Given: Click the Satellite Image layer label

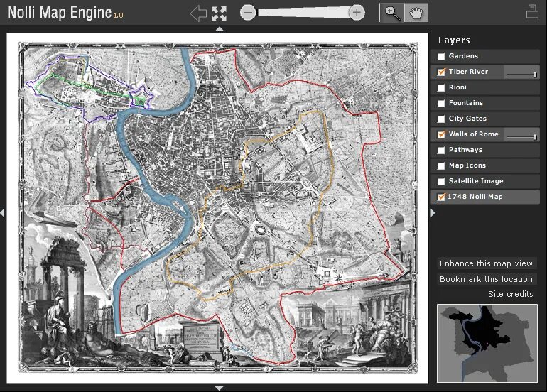Looking at the screenshot, I should (x=476, y=181).
